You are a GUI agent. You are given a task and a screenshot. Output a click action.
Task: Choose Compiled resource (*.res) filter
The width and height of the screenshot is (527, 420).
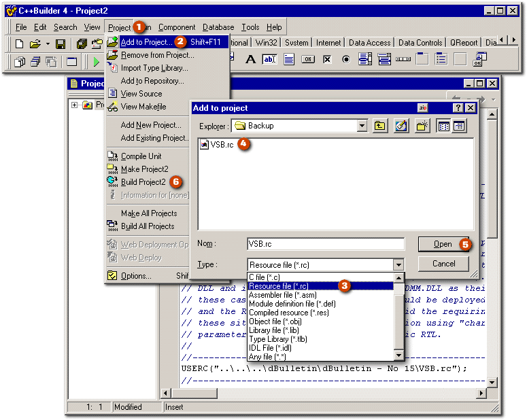(320, 313)
